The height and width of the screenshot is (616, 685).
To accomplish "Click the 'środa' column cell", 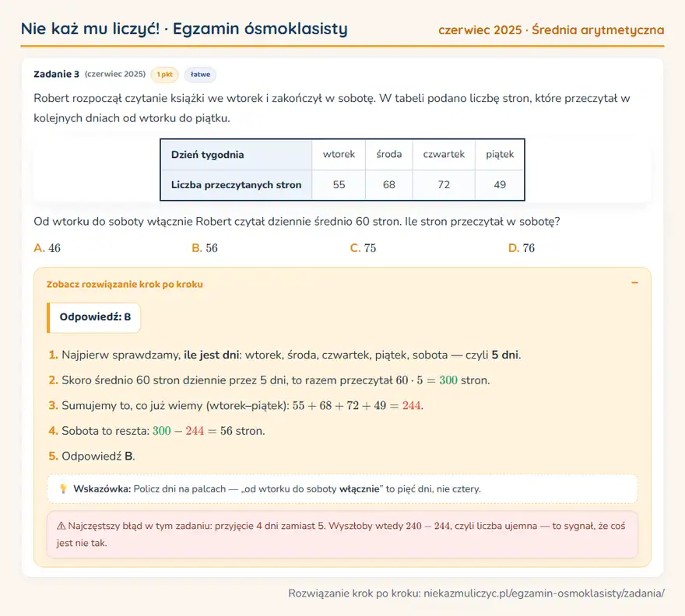I will click(x=388, y=155).
